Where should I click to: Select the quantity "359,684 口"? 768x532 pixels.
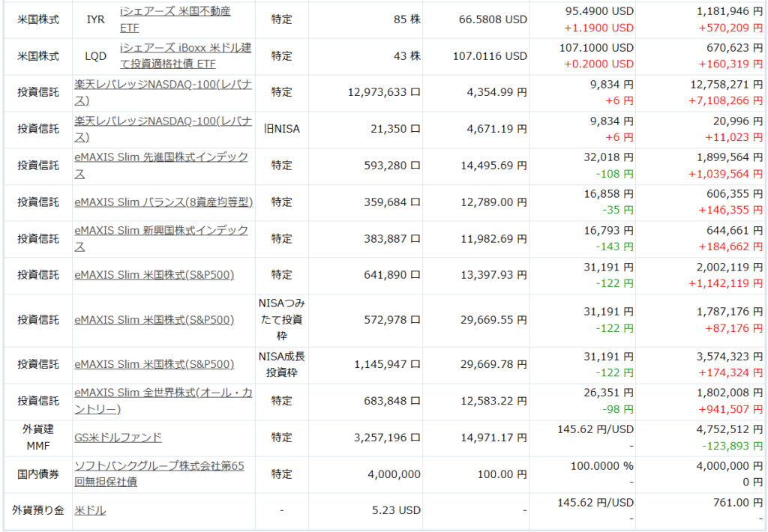pos(391,202)
